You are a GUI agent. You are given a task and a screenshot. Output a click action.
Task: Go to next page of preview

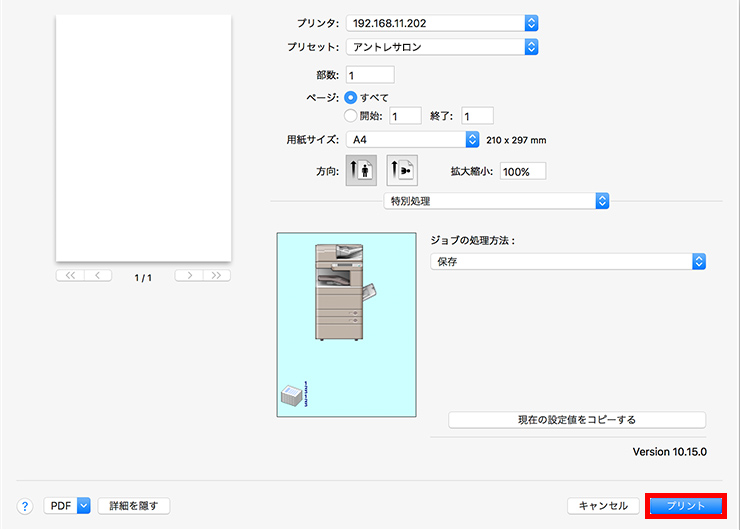(x=189, y=275)
